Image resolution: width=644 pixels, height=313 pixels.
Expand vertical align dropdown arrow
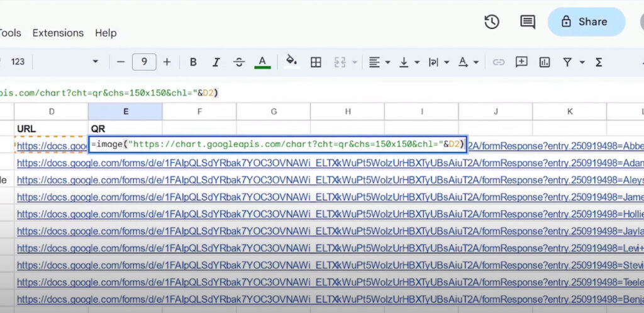(x=417, y=62)
